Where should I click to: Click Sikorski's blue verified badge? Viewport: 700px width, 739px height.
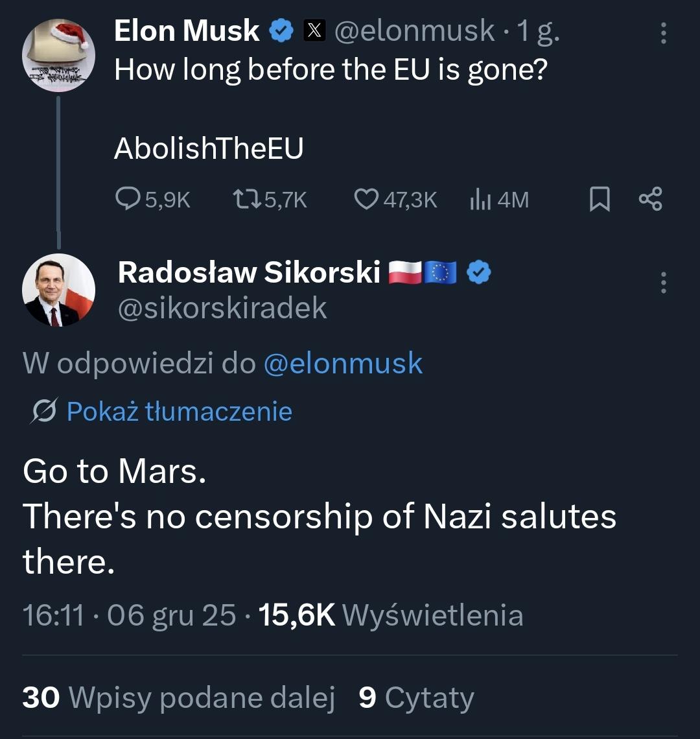[x=479, y=274]
